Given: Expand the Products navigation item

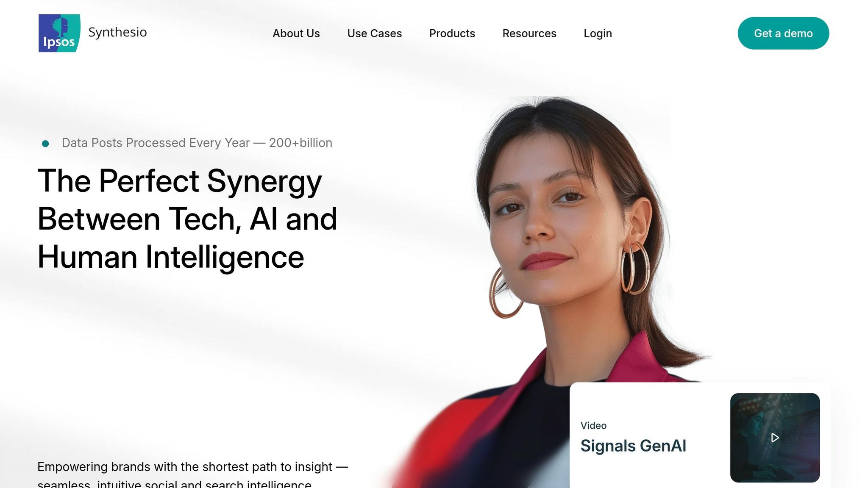Looking at the screenshot, I should 452,33.
